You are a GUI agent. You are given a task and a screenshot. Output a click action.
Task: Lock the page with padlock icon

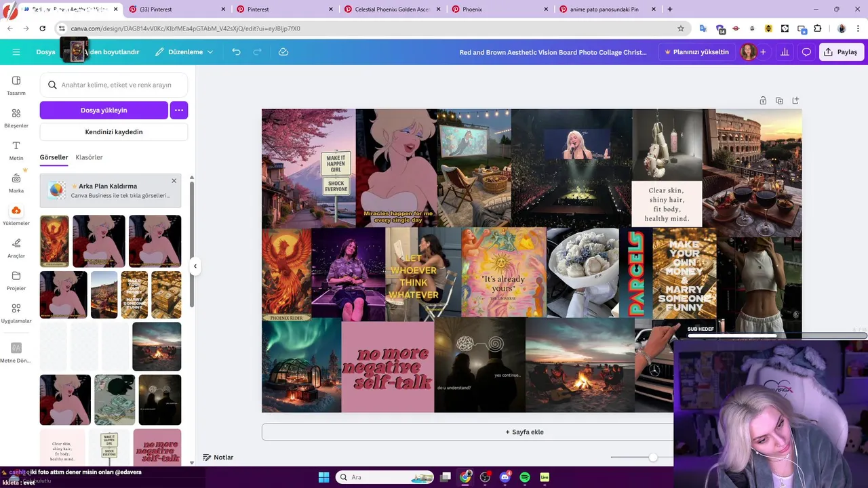click(763, 100)
